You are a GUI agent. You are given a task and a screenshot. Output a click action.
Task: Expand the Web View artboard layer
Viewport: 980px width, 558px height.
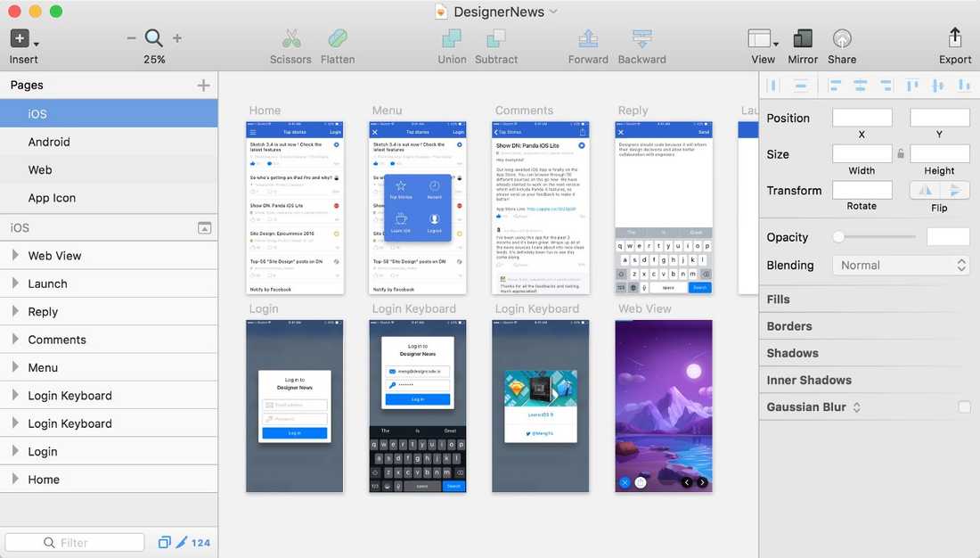coord(15,256)
